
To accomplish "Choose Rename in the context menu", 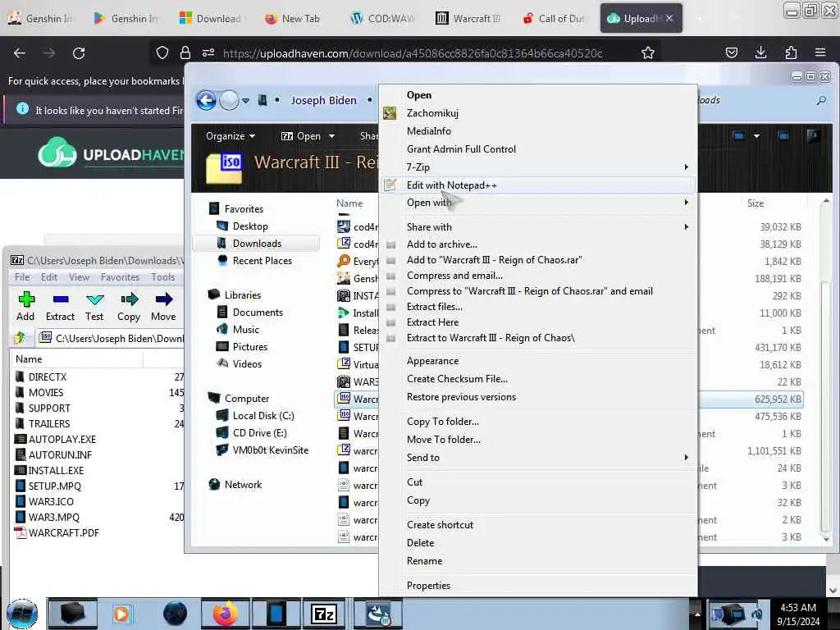I will [x=537, y=561].
